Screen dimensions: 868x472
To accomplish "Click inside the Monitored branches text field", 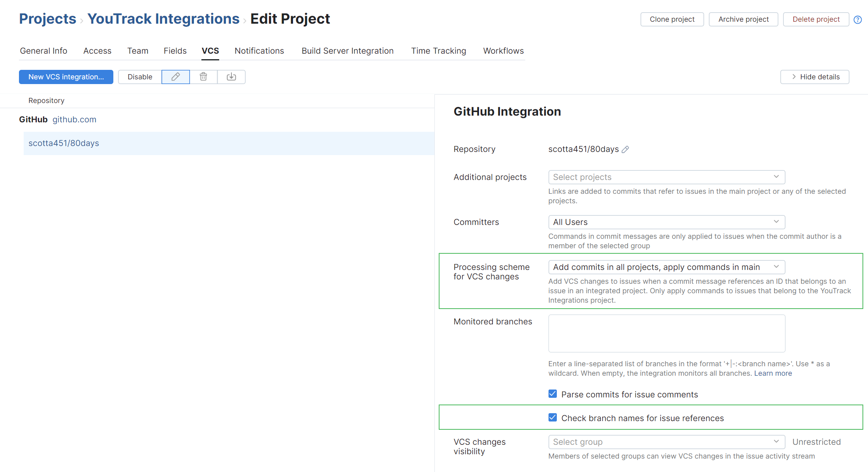I will pos(666,333).
